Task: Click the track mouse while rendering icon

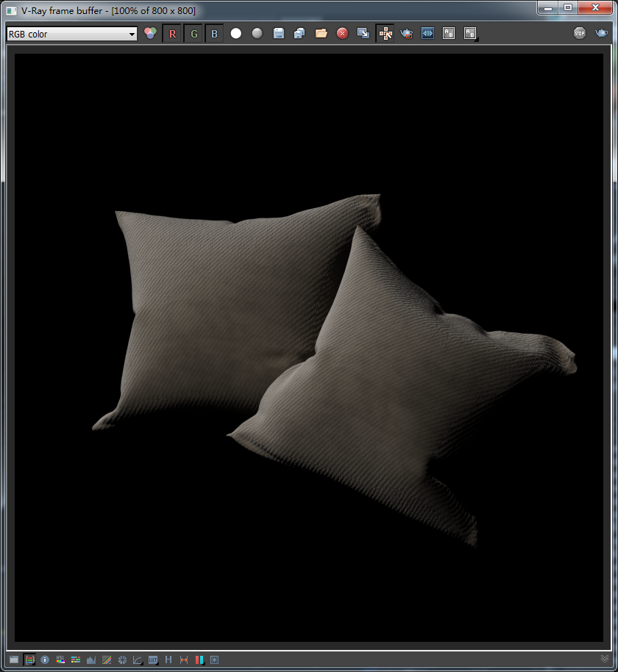Action: (x=386, y=33)
